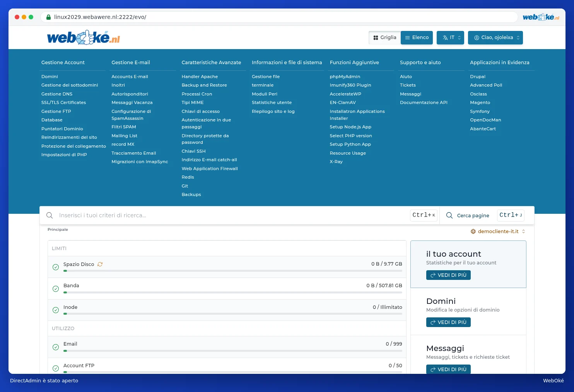
Task: Open X-Ray tool
Action: 336,162
